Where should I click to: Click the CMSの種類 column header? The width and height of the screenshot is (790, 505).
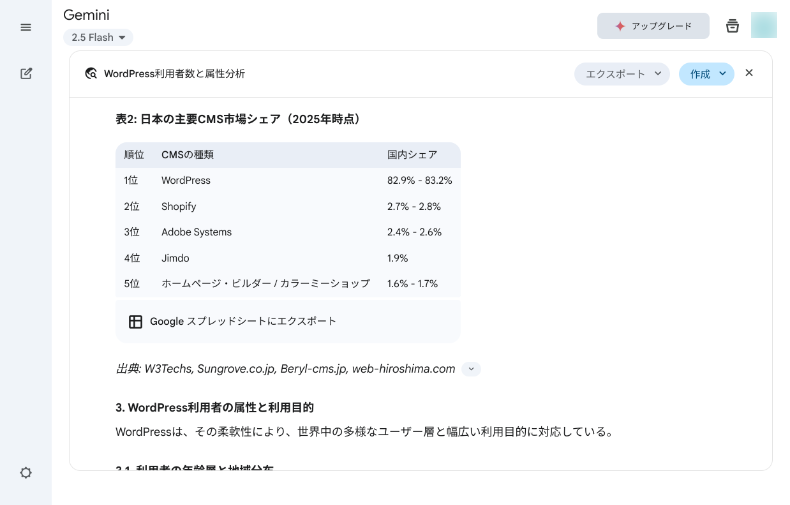point(187,155)
